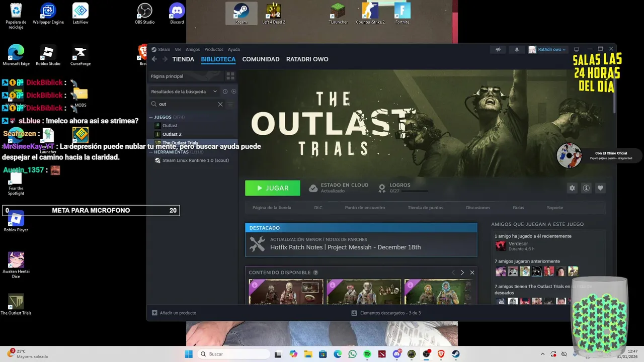
Task: Select Outlast 2 in the games list
Action: (x=172, y=134)
